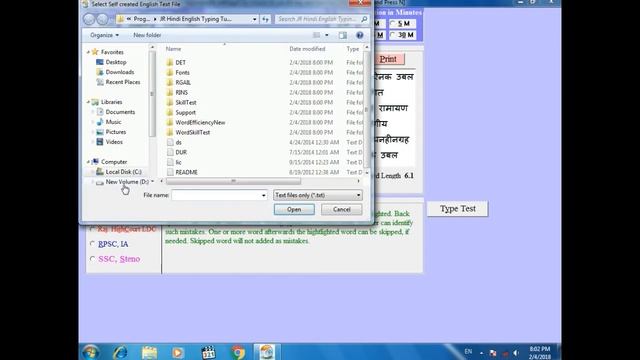Collapse the Computer section

[89, 162]
